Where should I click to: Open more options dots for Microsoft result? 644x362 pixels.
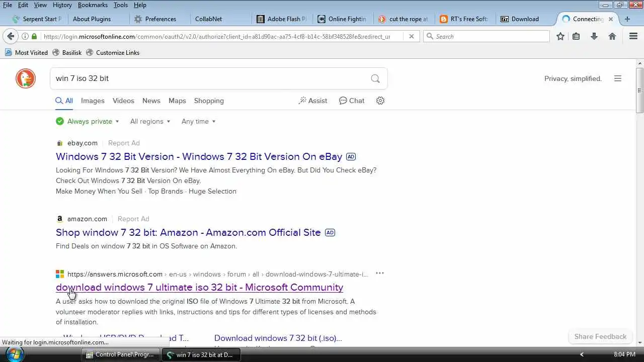tap(380, 274)
